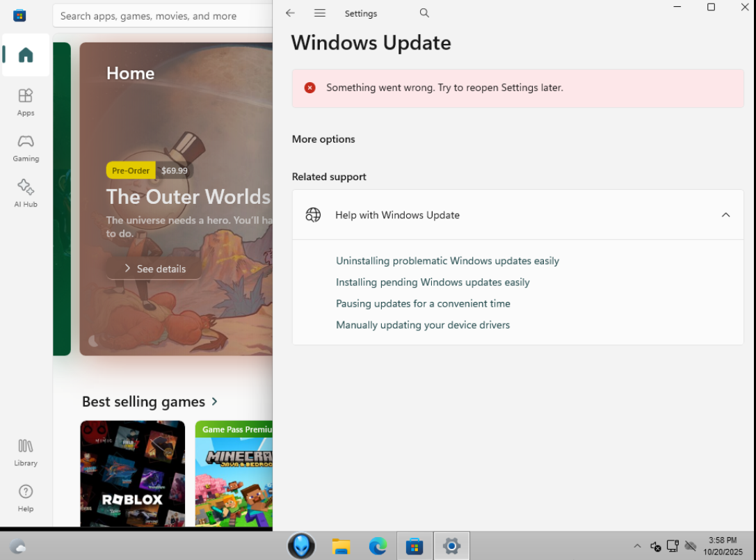The image size is (756, 560).
Task: Switch to Settings gear taskbar icon
Action: click(x=451, y=546)
